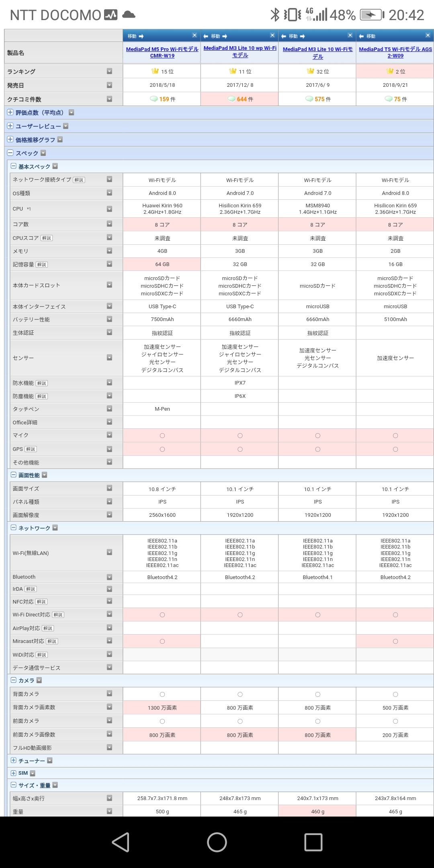
Task: Expand the 価格推移グラフ section
Action: (x=10, y=139)
